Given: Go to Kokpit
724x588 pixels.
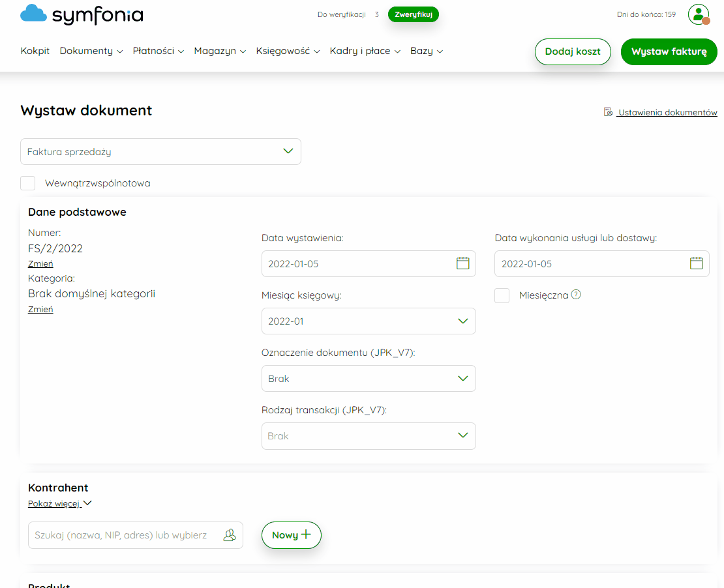Looking at the screenshot, I should tap(35, 51).
